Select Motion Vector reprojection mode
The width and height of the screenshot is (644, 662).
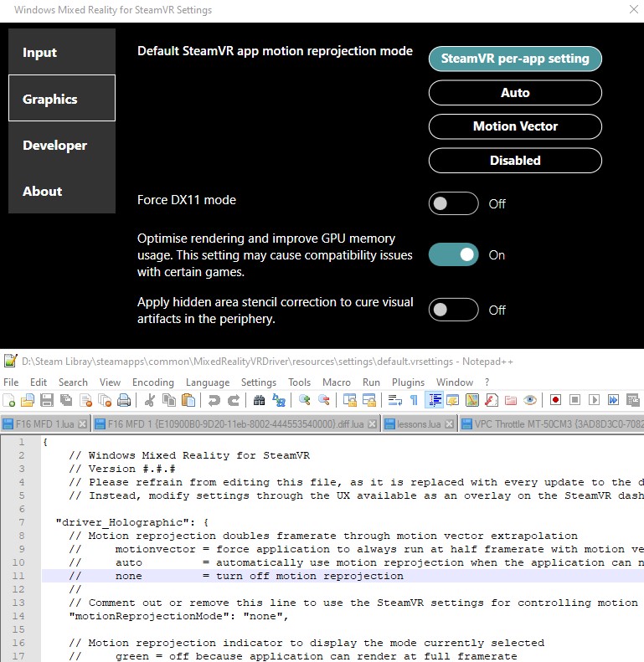515,126
